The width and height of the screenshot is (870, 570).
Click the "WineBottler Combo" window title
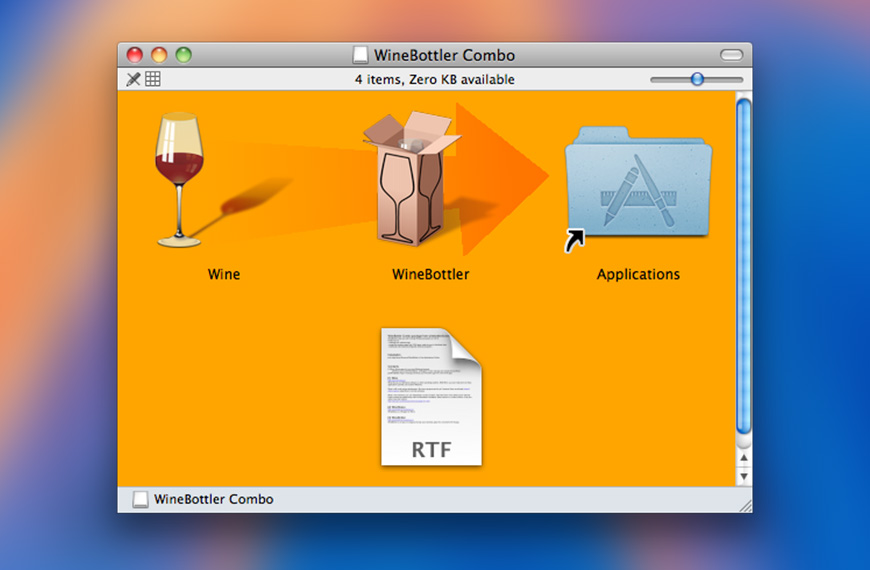444,55
